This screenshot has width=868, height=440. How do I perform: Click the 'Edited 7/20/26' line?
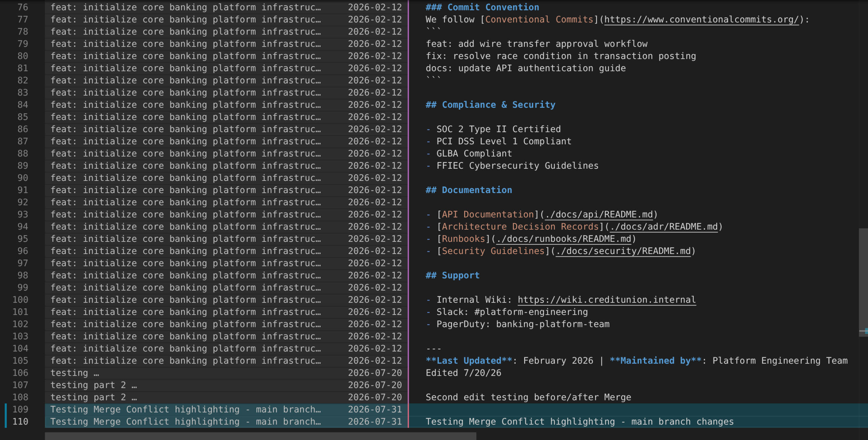tap(463, 373)
